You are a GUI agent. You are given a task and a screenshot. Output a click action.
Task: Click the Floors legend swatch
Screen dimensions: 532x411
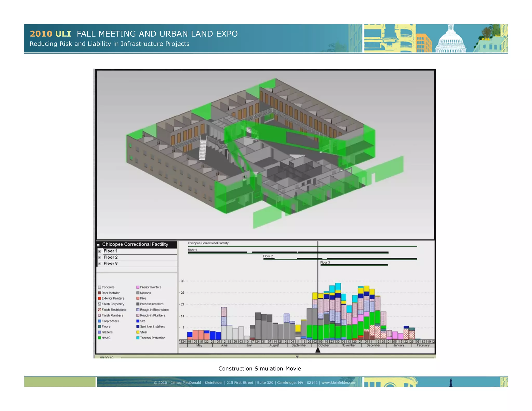coord(99,327)
